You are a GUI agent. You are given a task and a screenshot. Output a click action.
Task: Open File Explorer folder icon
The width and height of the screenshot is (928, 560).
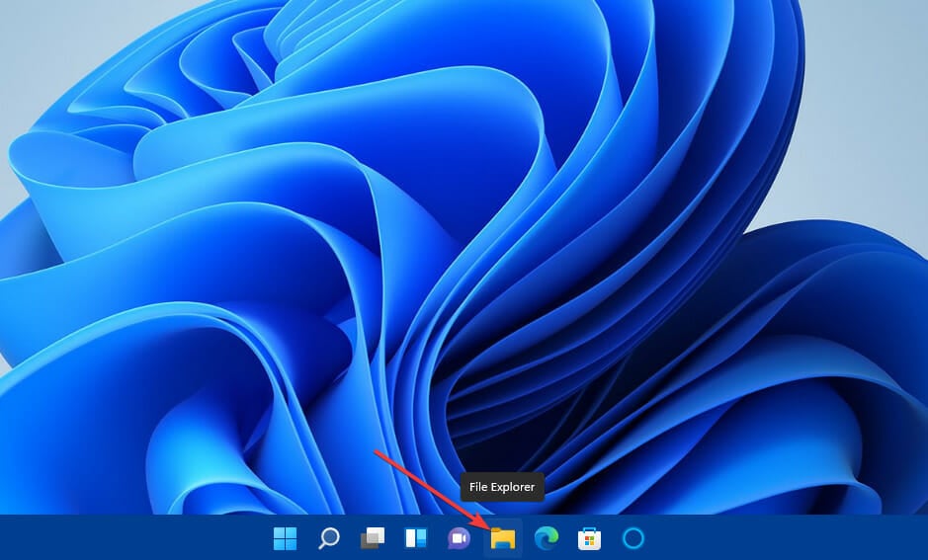click(502, 538)
